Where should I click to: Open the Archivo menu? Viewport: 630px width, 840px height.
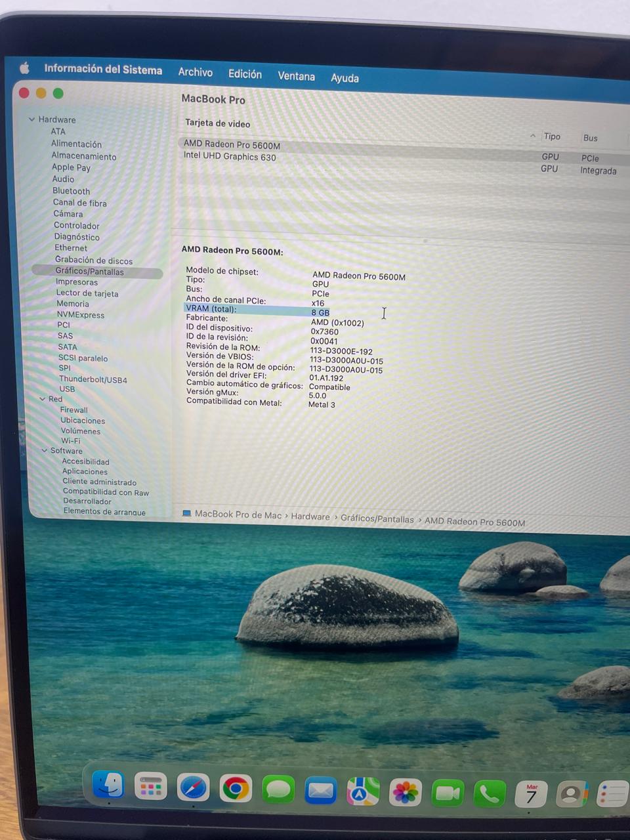196,72
